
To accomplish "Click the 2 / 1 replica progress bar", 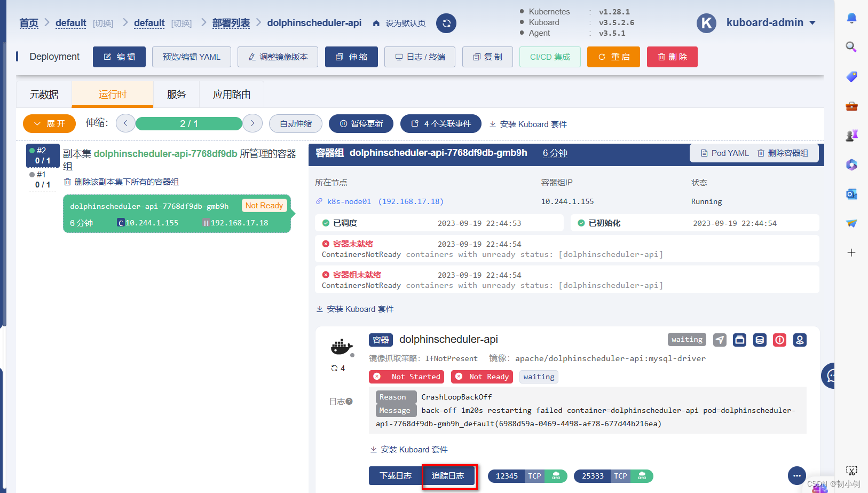I will [x=189, y=123].
